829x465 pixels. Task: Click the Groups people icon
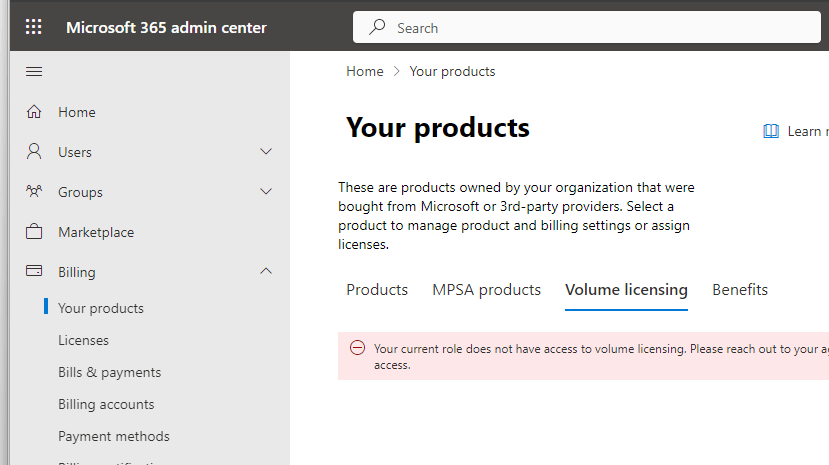pos(34,191)
